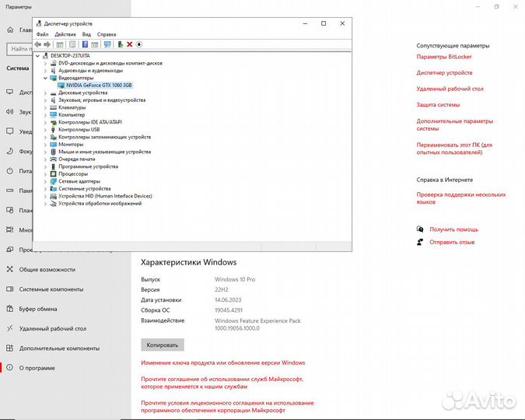Expand Дисковые устройства node
Viewport: 525px width, 420px height.
tap(45, 93)
